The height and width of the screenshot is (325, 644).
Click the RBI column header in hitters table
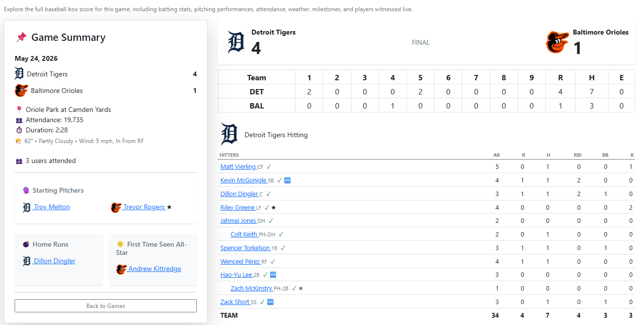(577, 155)
